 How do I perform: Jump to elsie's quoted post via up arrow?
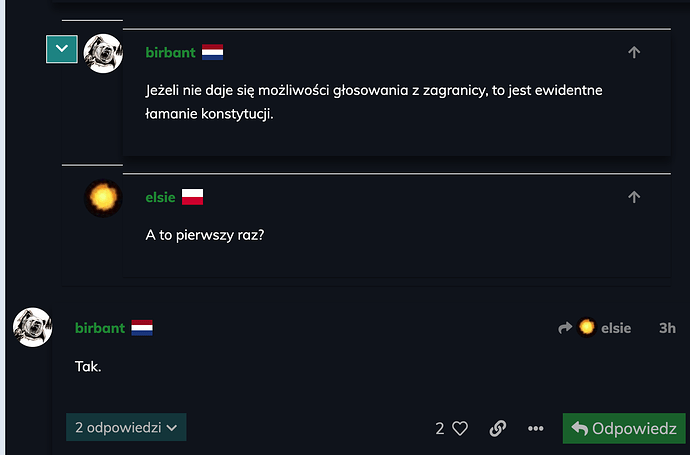coord(634,198)
